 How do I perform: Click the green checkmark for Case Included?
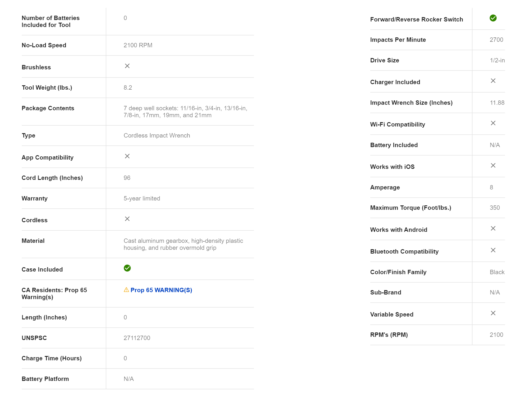[127, 268]
